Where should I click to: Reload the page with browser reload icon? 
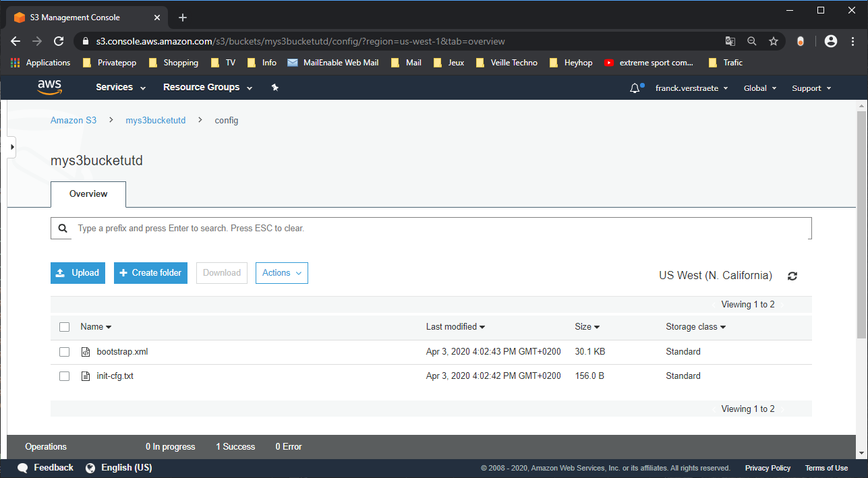pyautogui.click(x=59, y=41)
